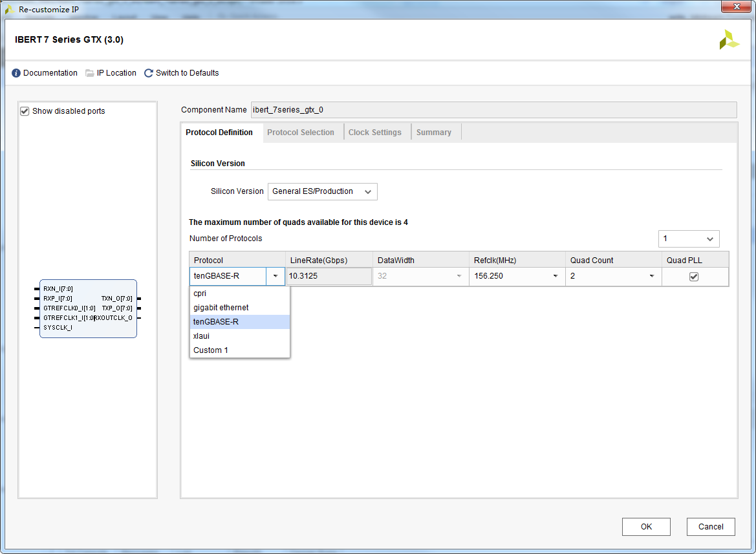756x554 pixels.
Task: Click the RXOUTCLK_O port in the diagram
Action: (114, 318)
